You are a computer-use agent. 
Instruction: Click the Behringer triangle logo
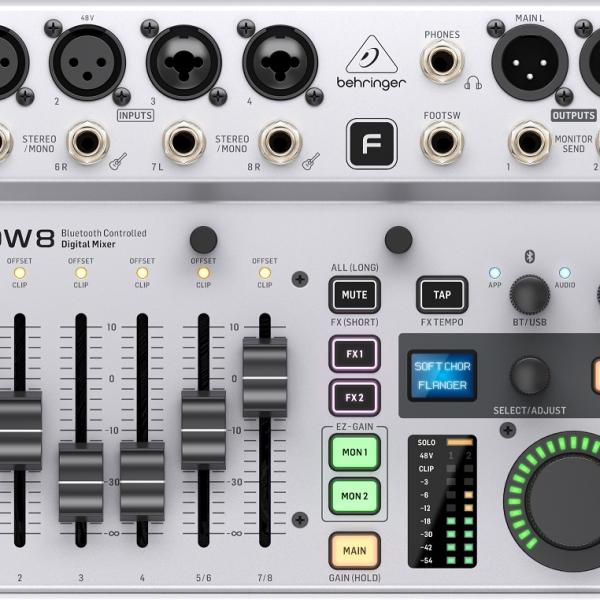pos(371,54)
